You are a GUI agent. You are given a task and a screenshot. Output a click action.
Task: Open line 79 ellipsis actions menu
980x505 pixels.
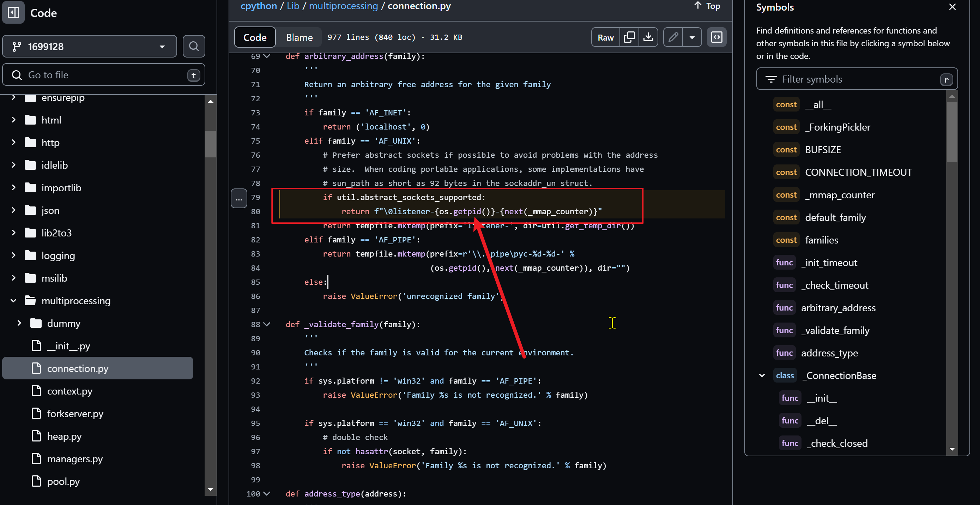click(x=239, y=198)
